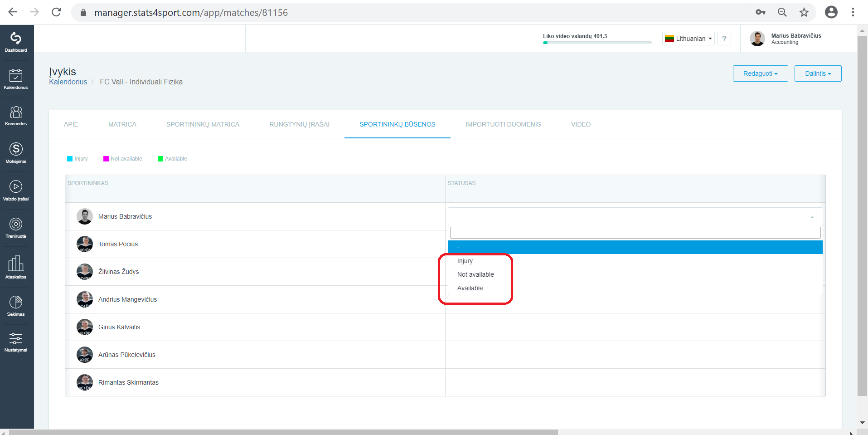Click the video hours remaining progress bar

pos(597,43)
